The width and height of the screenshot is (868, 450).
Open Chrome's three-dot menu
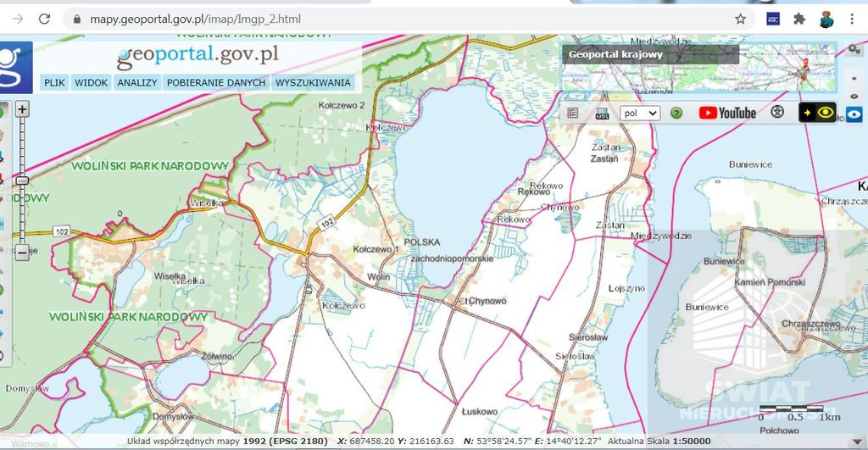[x=852, y=19]
